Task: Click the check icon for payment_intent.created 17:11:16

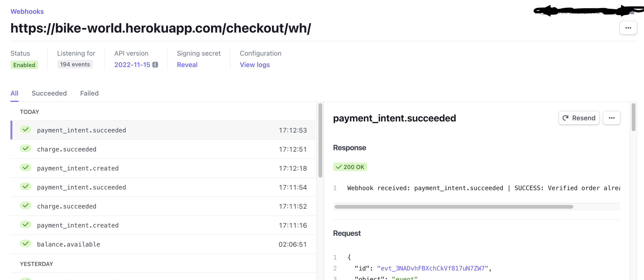Action: click(25, 225)
